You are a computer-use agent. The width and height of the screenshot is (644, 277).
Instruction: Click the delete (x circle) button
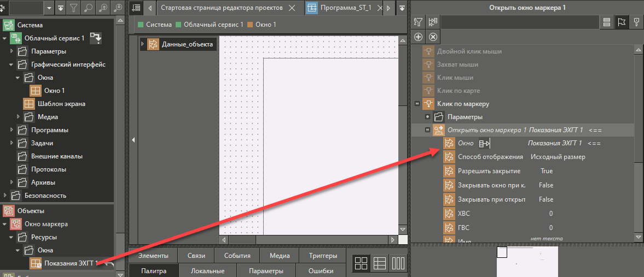(433, 37)
